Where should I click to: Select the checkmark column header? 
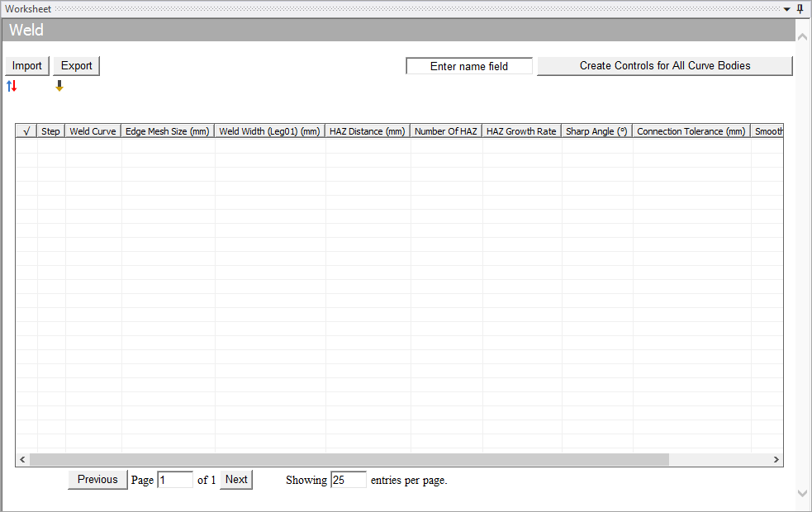point(26,131)
